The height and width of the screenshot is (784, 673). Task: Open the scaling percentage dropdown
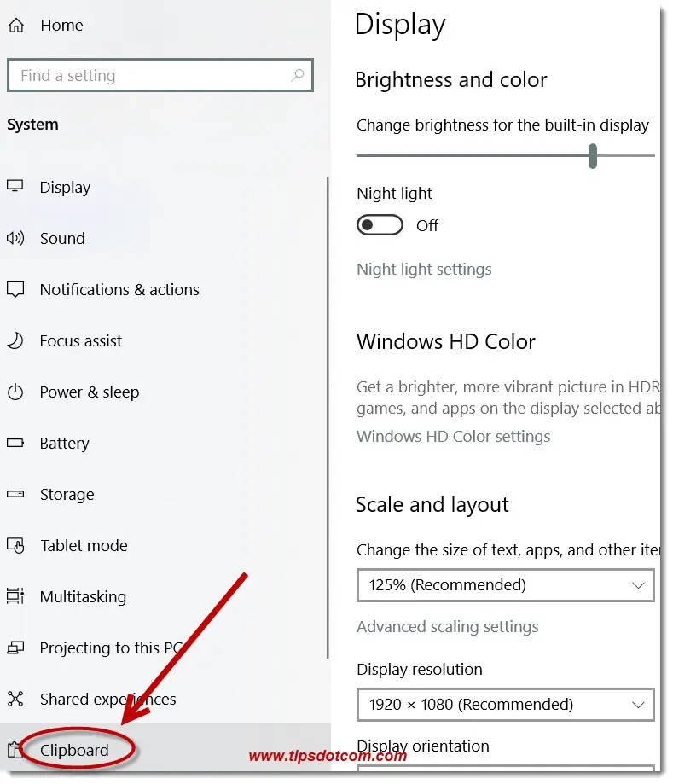(x=505, y=585)
